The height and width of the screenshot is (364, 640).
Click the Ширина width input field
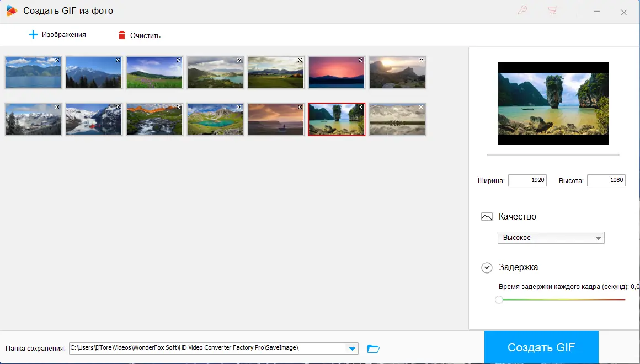coord(527,180)
